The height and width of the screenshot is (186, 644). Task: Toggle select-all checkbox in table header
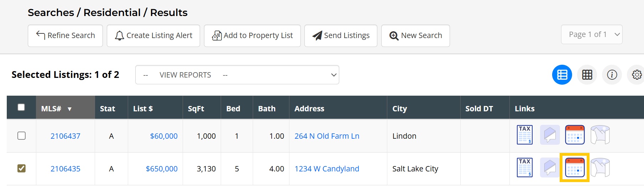(21, 107)
